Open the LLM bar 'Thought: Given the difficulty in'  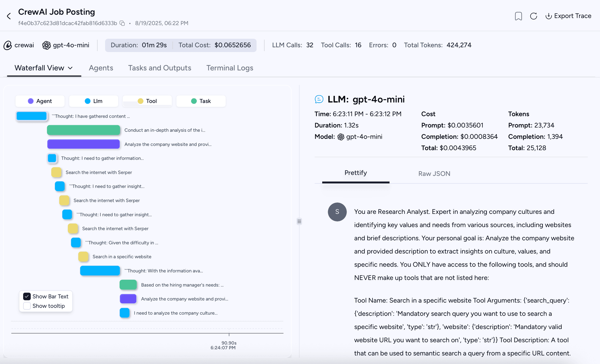click(76, 243)
